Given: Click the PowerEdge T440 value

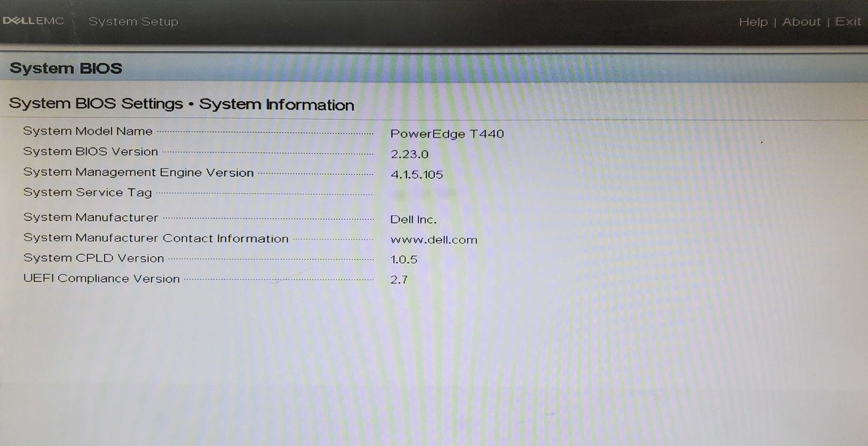Looking at the screenshot, I should point(447,134).
